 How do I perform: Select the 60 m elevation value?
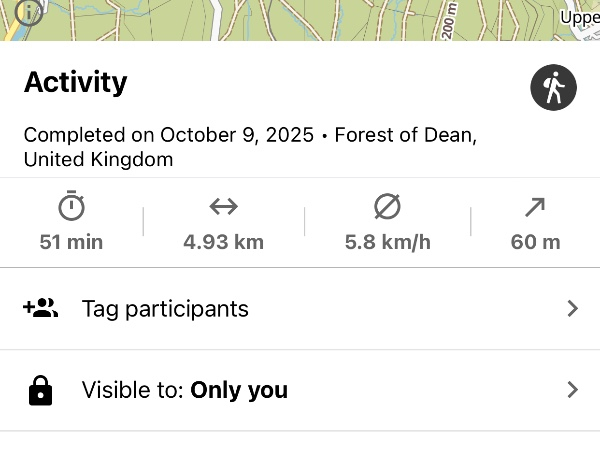[535, 241]
